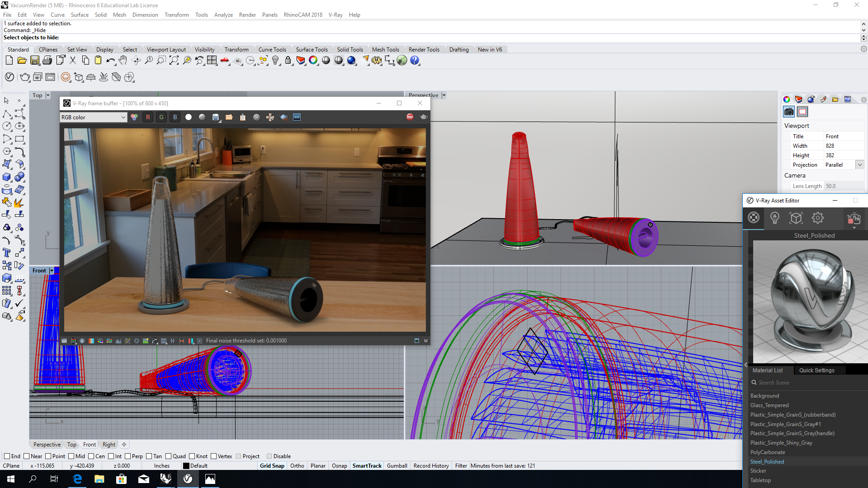868x488 pixels.
Task: Open Geometry cube icon in Asset Editor
Action: 796,218
